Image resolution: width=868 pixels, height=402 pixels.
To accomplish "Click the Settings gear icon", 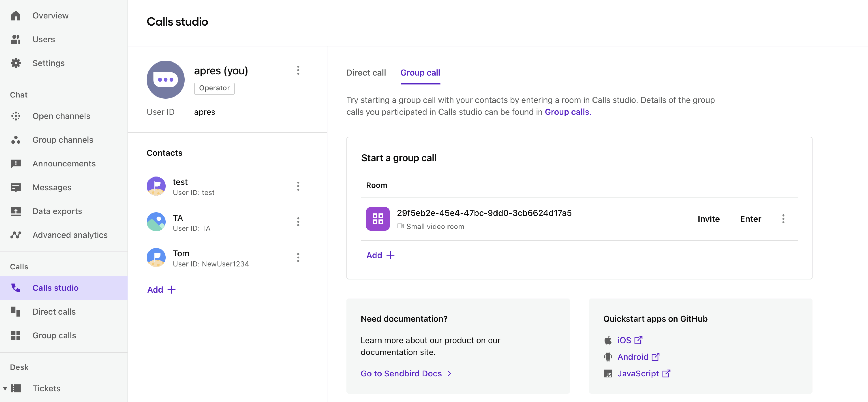I will tap(16, 63).
